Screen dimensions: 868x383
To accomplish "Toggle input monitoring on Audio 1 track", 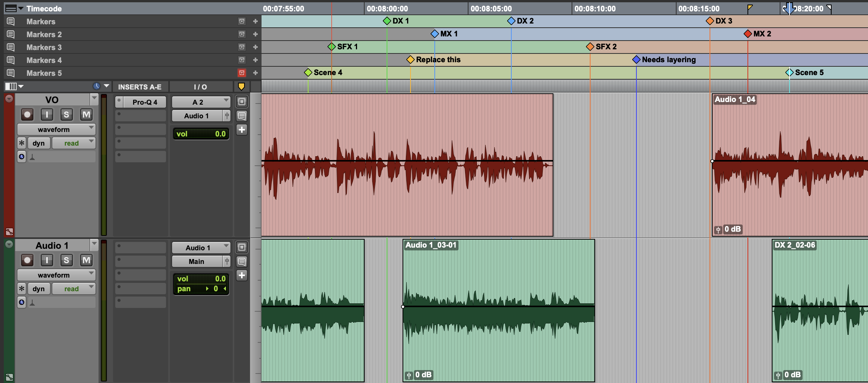I will click(47, 260).
